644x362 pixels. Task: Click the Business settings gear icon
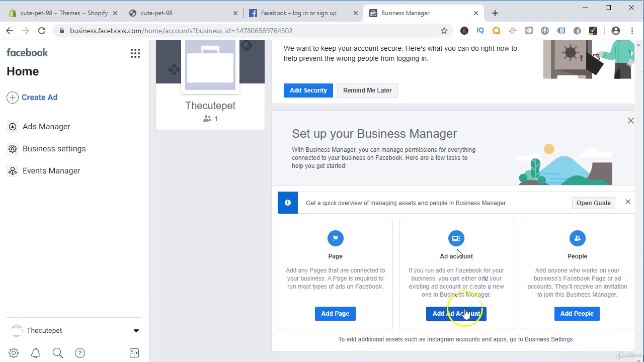point(13,149)
